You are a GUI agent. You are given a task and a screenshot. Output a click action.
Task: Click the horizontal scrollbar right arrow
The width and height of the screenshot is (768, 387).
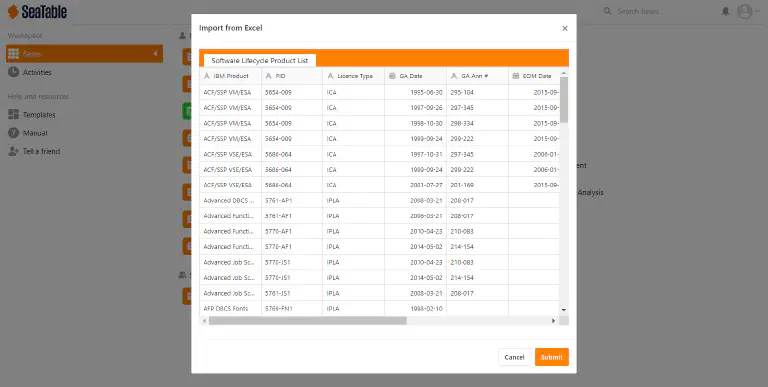[x=553, y=320]
